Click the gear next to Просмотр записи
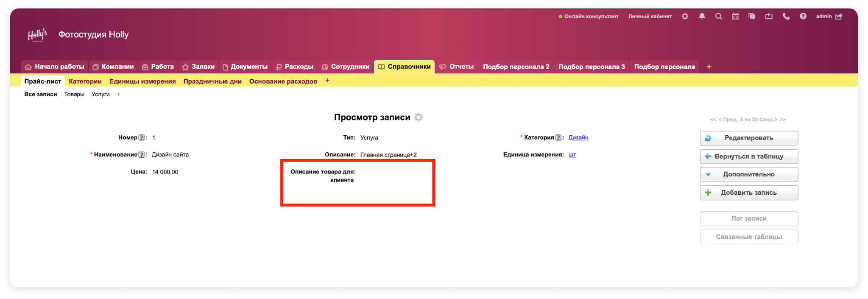 419,117
